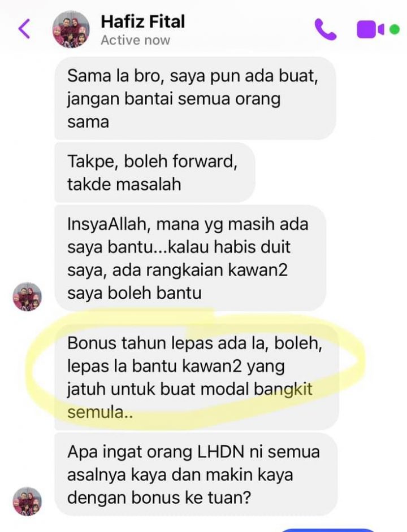This screenshot has height=532, width=407.
Task: Start a video call with Hafiz Fital
Action: (x=370, y=29)
